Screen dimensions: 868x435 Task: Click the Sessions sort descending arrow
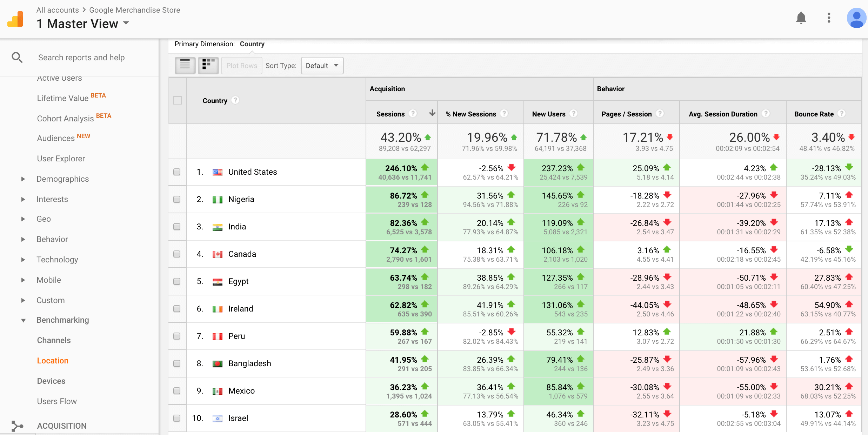point(432,113)
